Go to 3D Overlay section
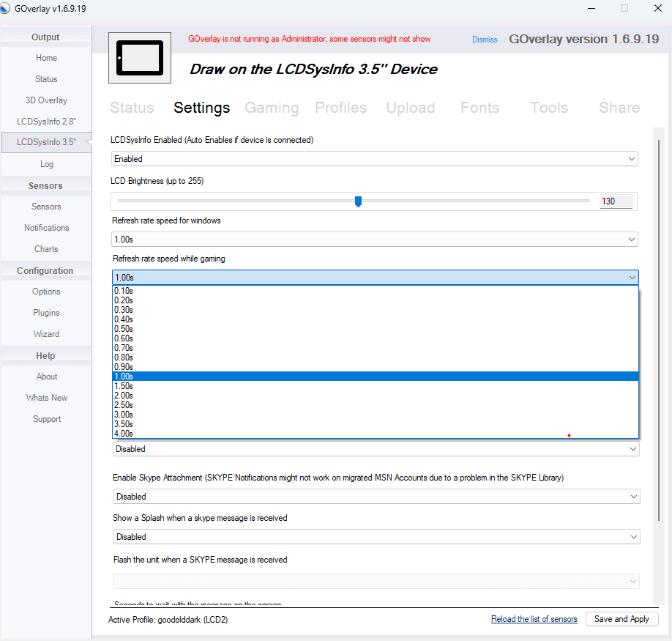This screenshot has height=641, width=672. 46,100
